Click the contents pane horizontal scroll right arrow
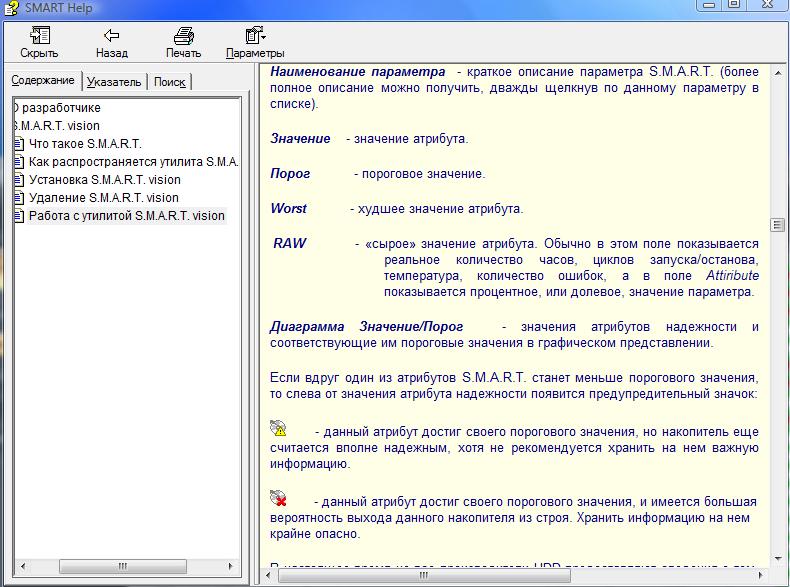 tap(230, 566)
